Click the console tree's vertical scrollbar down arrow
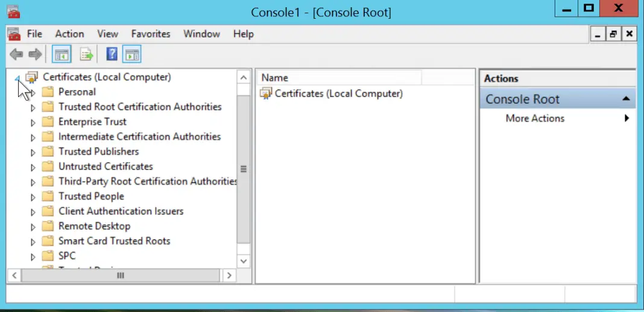The height and width of the screenshot is (312, 644). point(244,261)
